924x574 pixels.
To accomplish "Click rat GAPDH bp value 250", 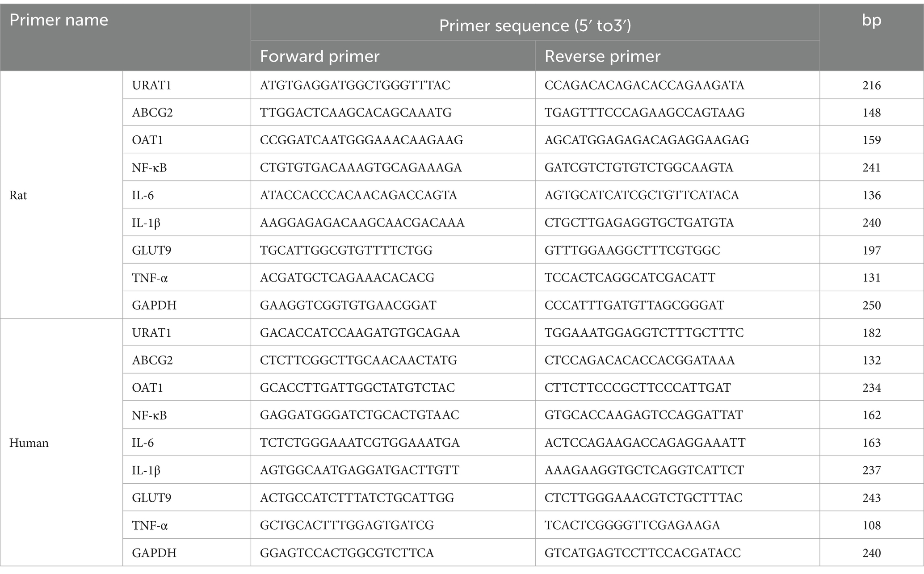I will [871, 306].
